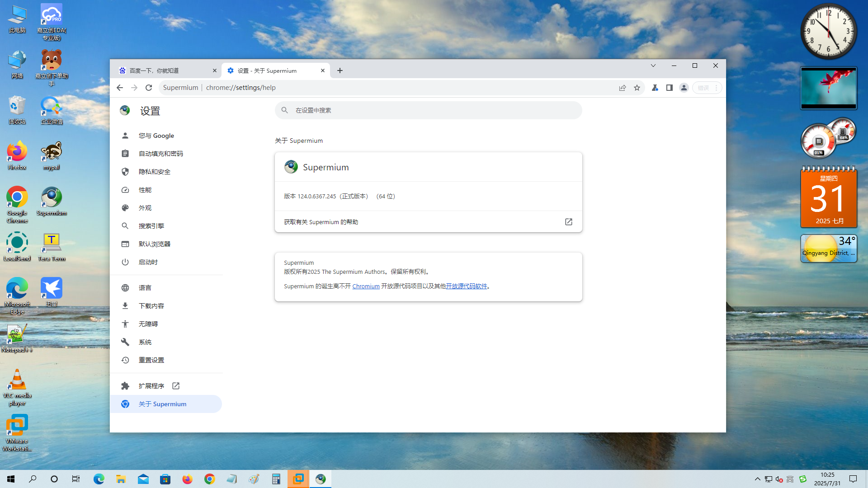Open the Windows Start menu
This screenshot has height=488, width=868.
coord(11,479)
